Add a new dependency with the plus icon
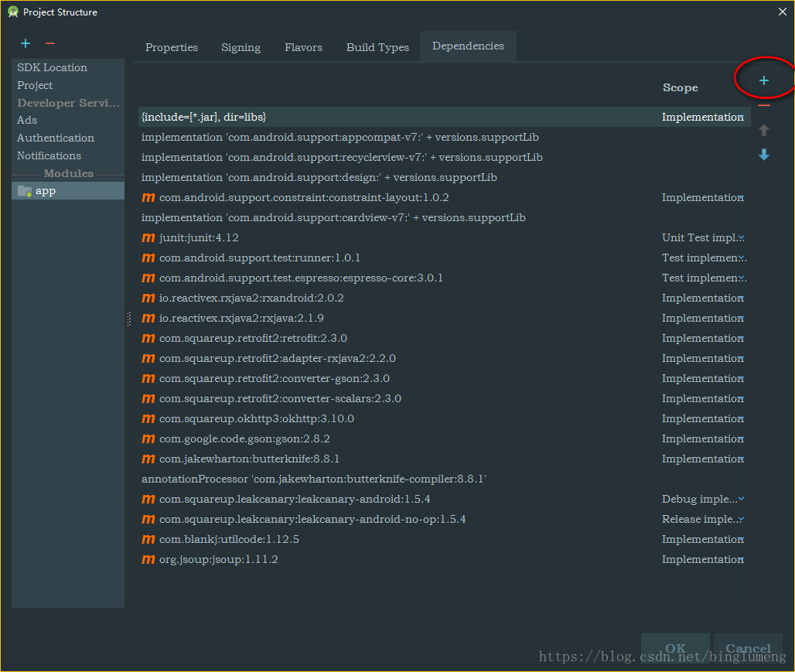The image size is (795, 672). click(763, 80)
